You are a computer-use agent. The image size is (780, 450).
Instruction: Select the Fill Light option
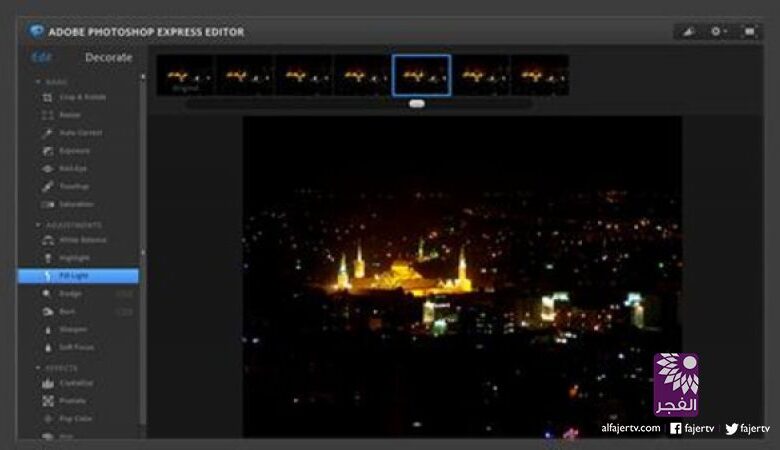[78, 276]
